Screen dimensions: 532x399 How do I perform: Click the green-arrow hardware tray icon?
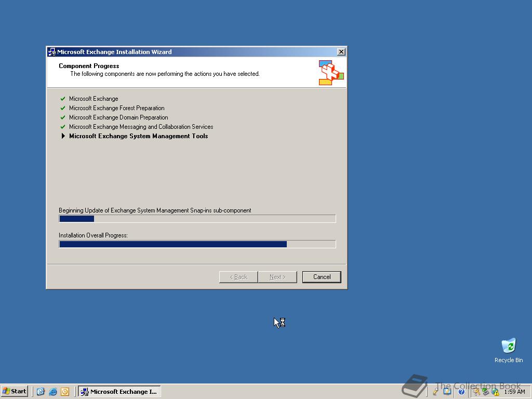(x=486, y=392)
